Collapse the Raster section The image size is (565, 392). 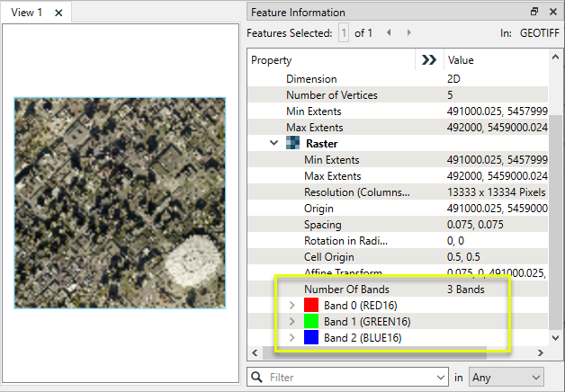pos(274,144)
